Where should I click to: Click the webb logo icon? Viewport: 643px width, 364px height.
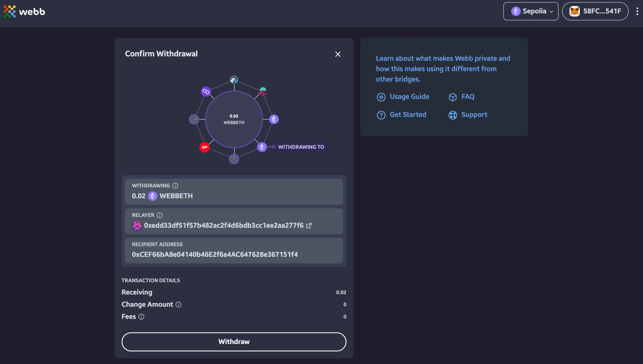[10, 11]
